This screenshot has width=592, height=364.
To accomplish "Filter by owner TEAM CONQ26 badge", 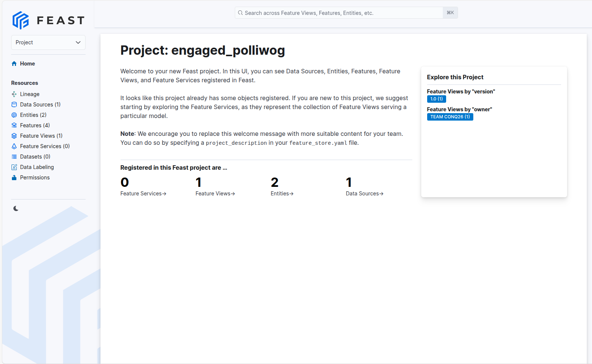I will pyautogui.click(x=450, y=117).
